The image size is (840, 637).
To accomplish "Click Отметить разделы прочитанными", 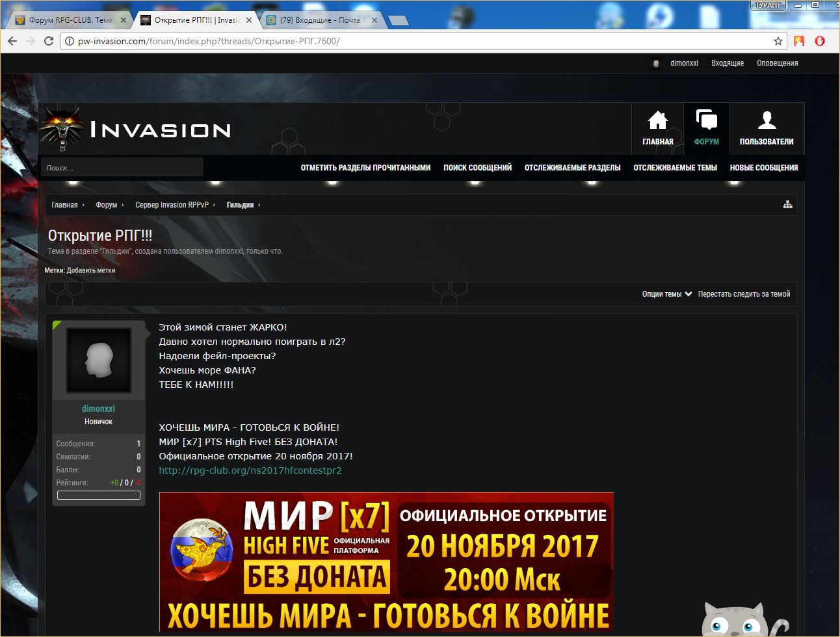I will coord(365,168).
